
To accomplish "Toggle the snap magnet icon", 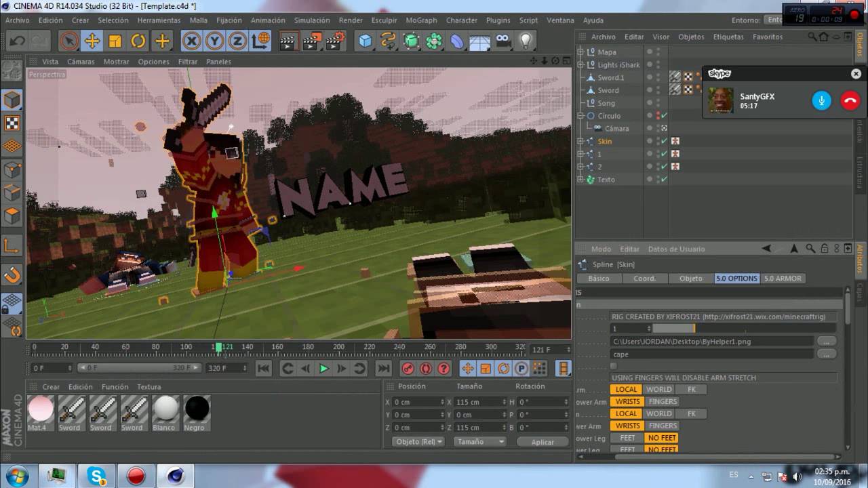I will (x=12, y=275).
